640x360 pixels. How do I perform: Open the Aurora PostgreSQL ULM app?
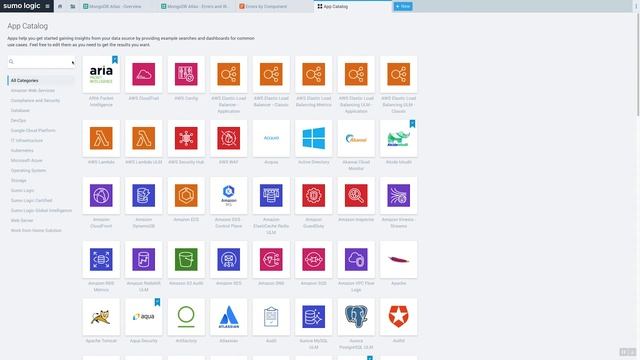pos(356,317)
